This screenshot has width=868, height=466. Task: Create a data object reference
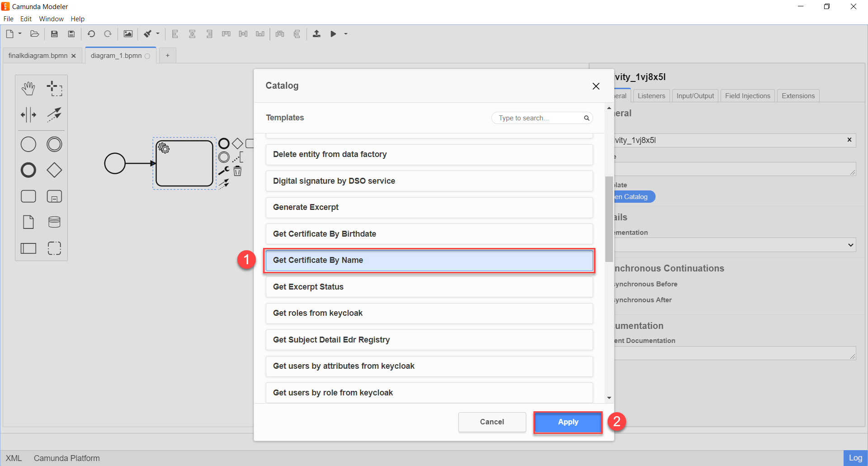[x=28, y=222]
